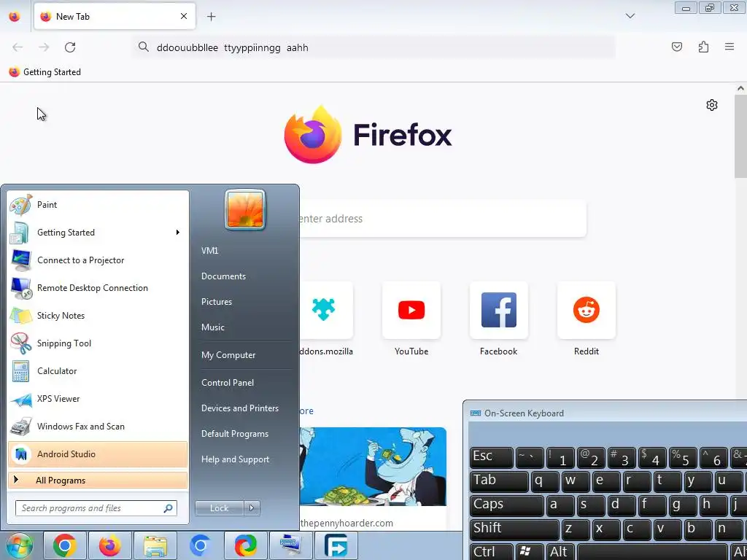Click Search programs and files box
This screenshot has height=560, width=747.
96,508
